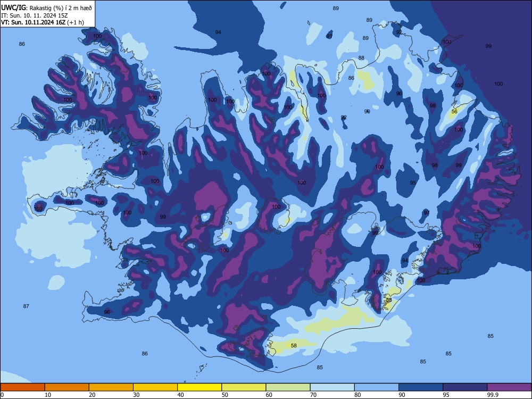Click the legend label '99.9'
The height and width of the screenshot is (399, 532).
pyautogui.click(x=493, y=395)
